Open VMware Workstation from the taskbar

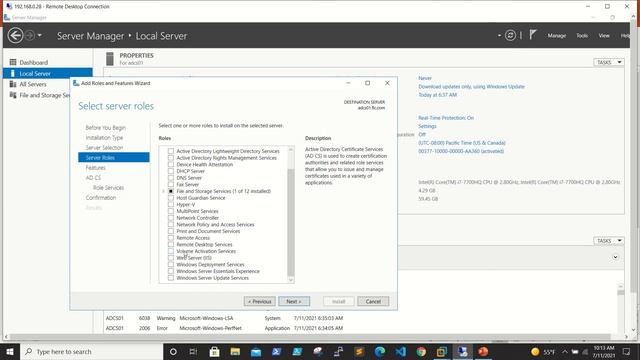442,351
